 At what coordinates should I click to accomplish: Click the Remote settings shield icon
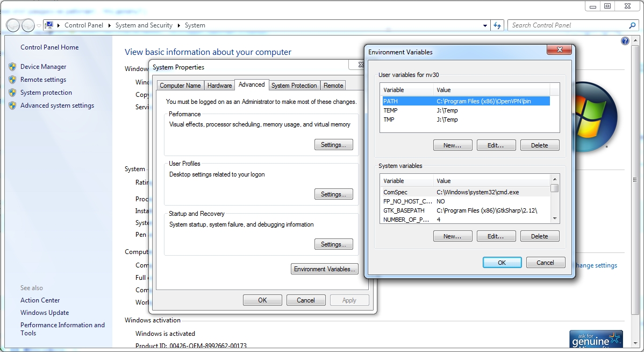point(12,80)
